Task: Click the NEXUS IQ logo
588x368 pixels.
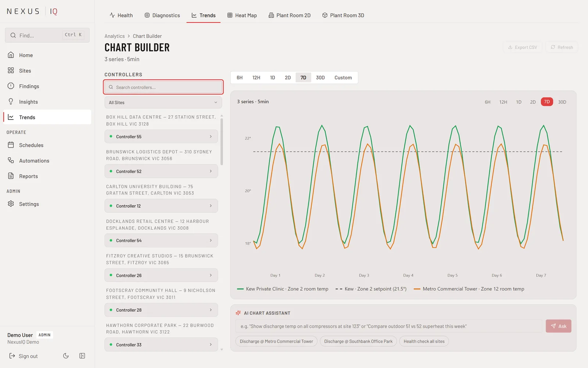Action: pos(32,11)
